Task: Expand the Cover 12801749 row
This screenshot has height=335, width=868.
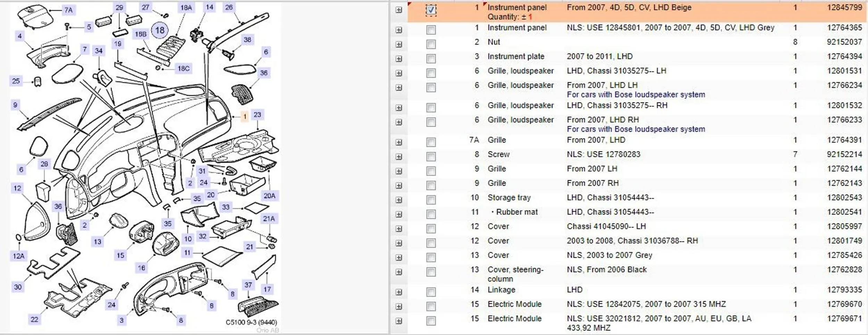Action: point(399,243)
